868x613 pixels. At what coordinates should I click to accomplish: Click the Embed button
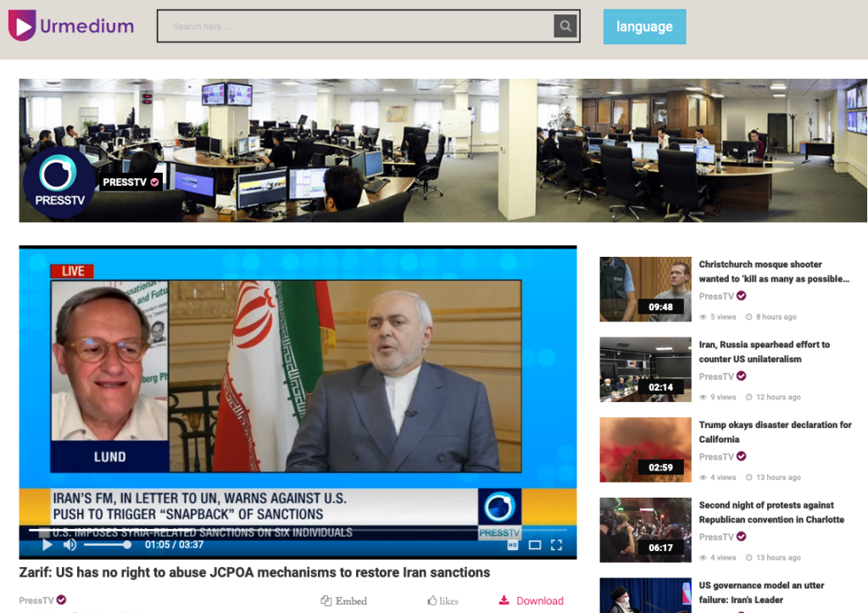pos(344,601)
